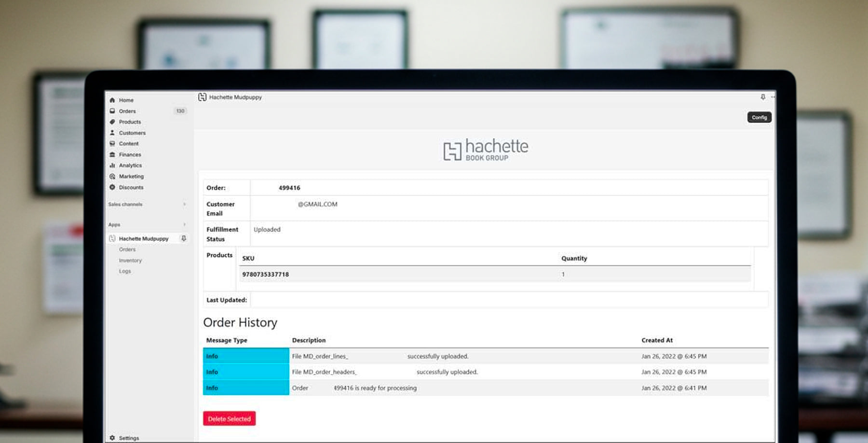Screen dimensions: 868x443
Task: Click order number 499416
Action: 289,188
